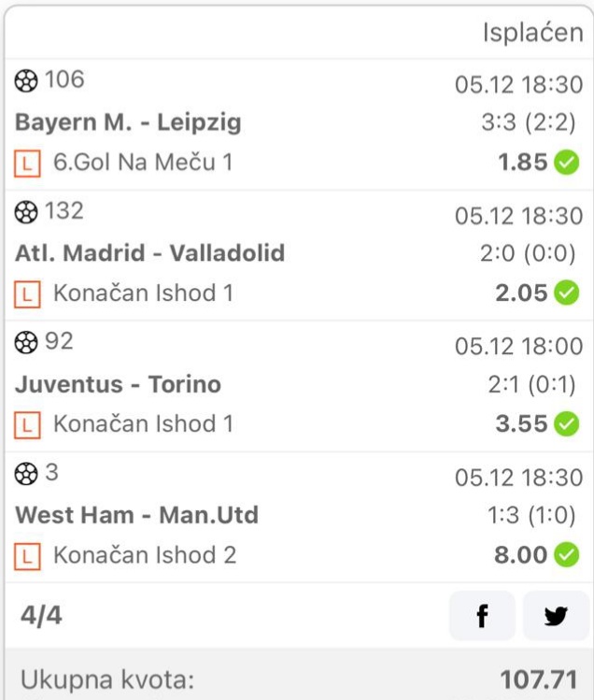Tap the L badge for Juventus match
This screenshot has height=700, width=594.
(27, 425)
